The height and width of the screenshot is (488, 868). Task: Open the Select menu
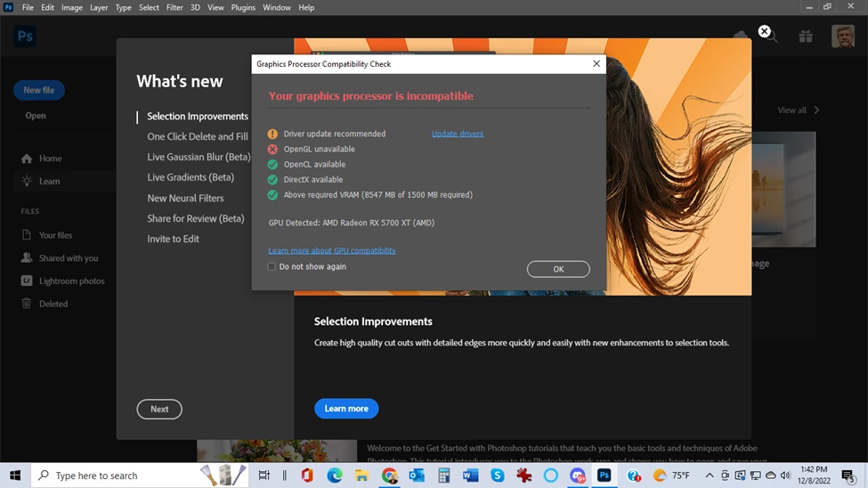tap(149, 8)
